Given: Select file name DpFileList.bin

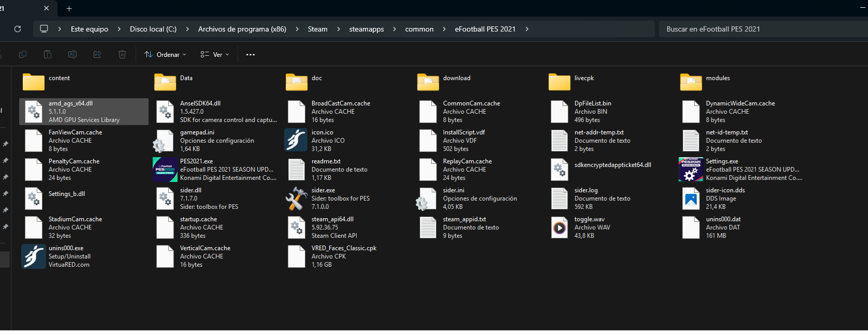Looking at the screenshot, I should click(x=593, y=103).
